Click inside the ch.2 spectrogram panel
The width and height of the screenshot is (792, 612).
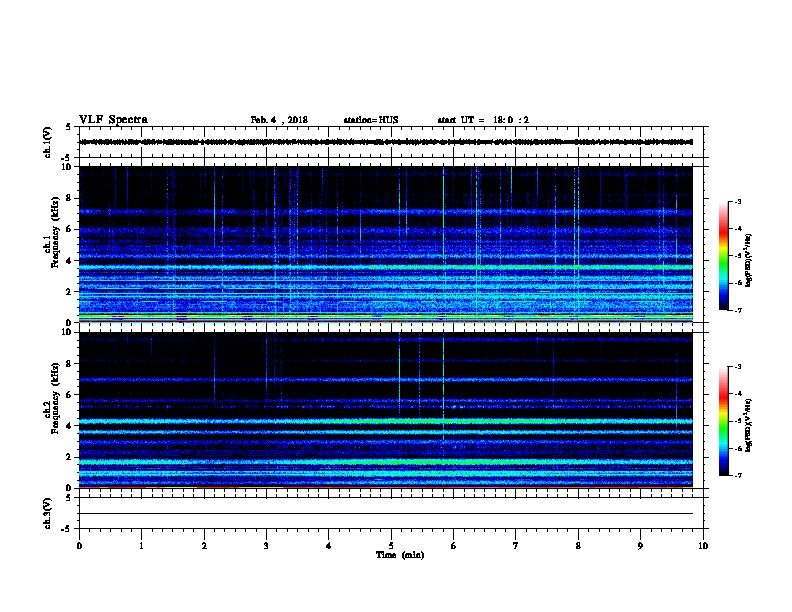(x=386, y=410)
